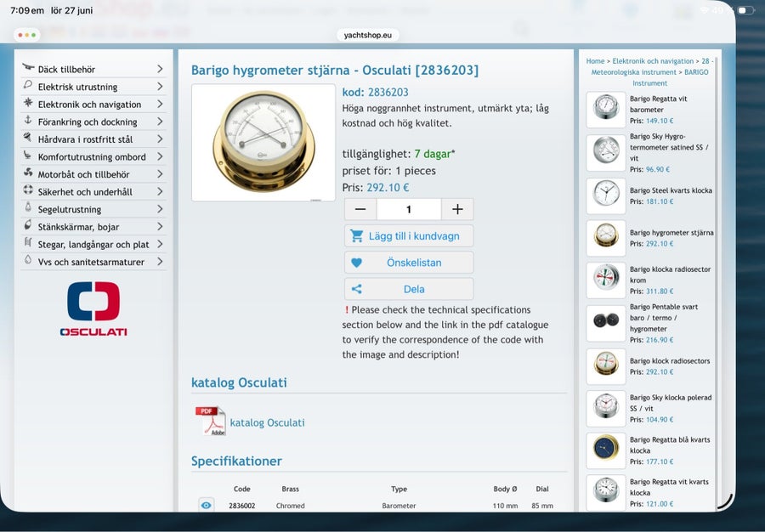Click the Osculati brand logo

point(93,308)
